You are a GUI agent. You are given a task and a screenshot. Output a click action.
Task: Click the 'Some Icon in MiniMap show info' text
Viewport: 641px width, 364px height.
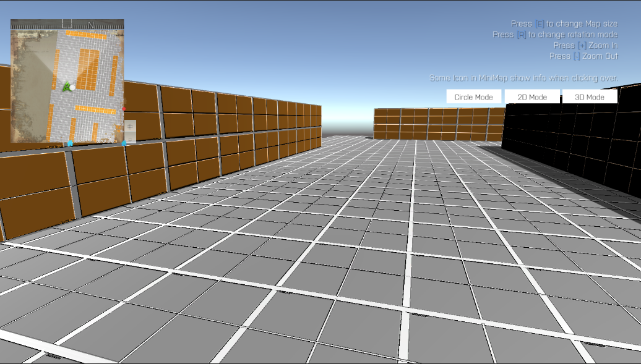tap(523, 78)
